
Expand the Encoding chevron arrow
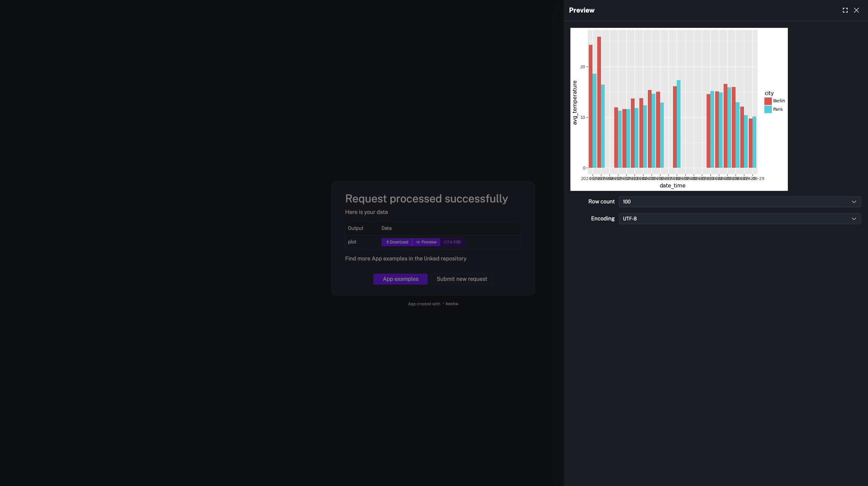point(854,218)
